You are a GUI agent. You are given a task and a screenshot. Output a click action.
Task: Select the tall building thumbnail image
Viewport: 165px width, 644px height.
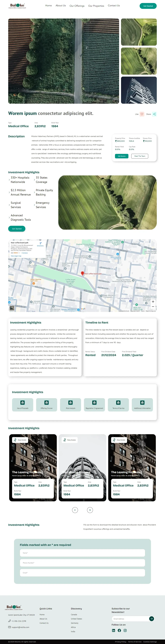139,90
